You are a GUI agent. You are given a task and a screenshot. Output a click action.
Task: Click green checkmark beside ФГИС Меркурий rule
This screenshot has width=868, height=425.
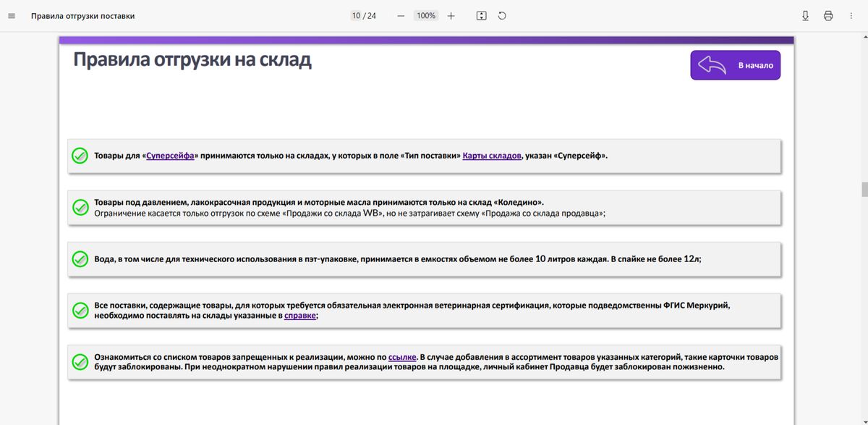(x=80, y=311)
